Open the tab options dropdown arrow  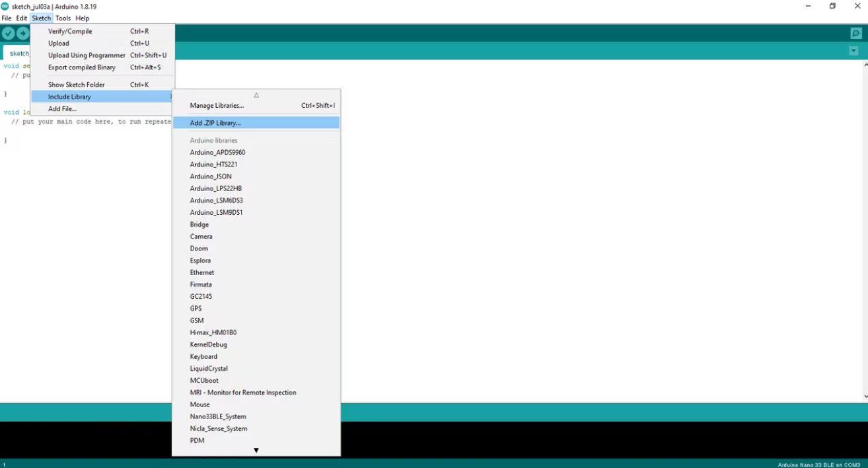853,51
